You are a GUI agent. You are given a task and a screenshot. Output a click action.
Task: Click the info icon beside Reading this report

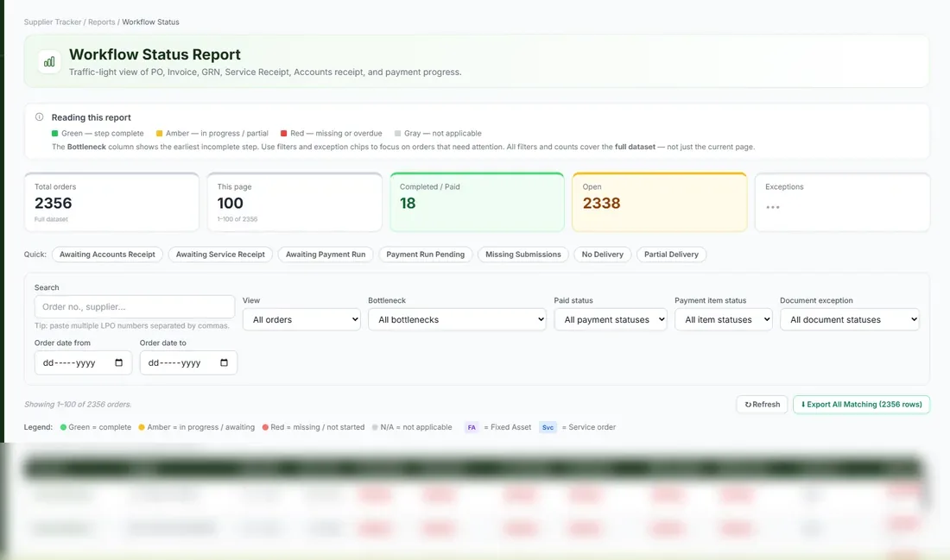40,116
